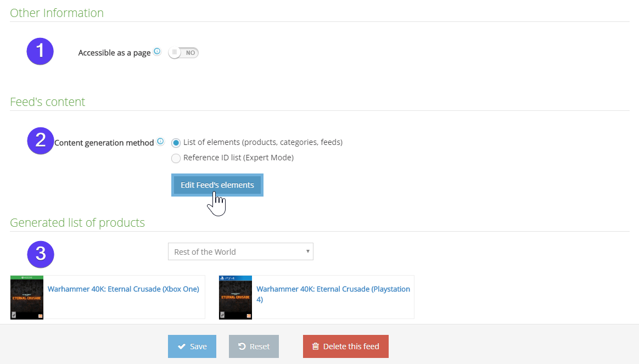The height and width of the screenshot is (364, 639).
Task: Open the Rest of the World dropdown
Action: point(240,252)
